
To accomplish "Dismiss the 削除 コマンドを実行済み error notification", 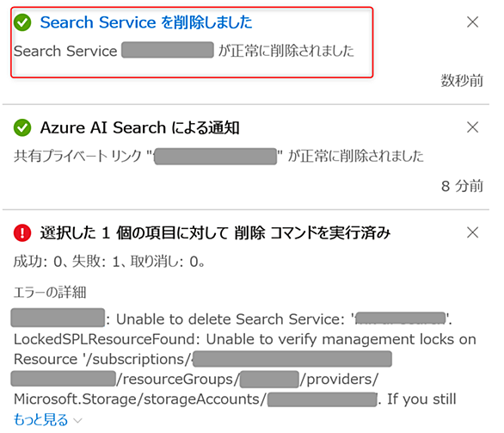I will [x=472, y=232].
